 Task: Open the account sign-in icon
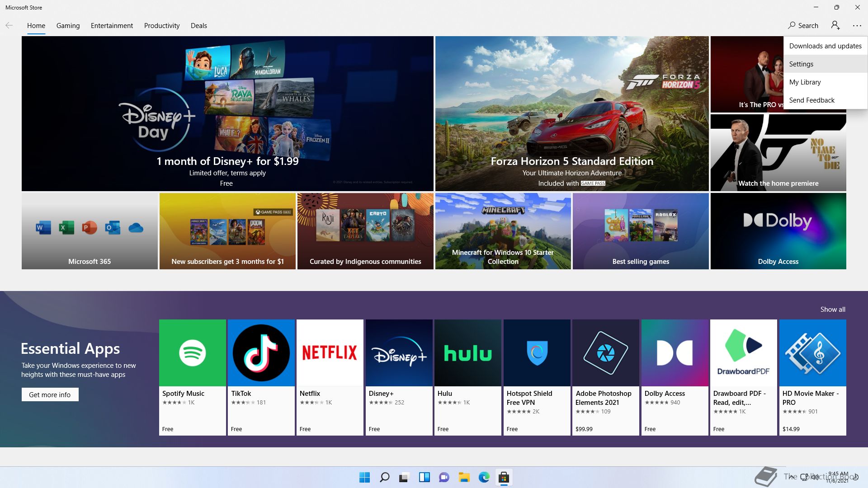835,25
